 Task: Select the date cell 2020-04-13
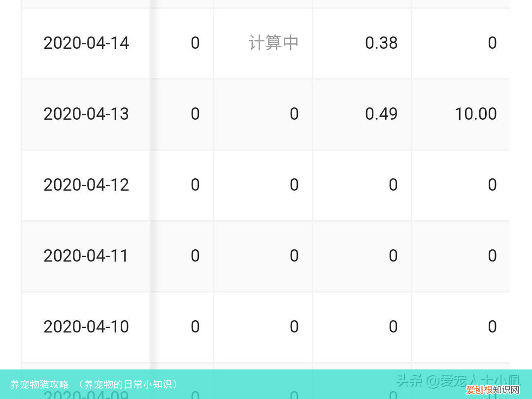(86, 114)
